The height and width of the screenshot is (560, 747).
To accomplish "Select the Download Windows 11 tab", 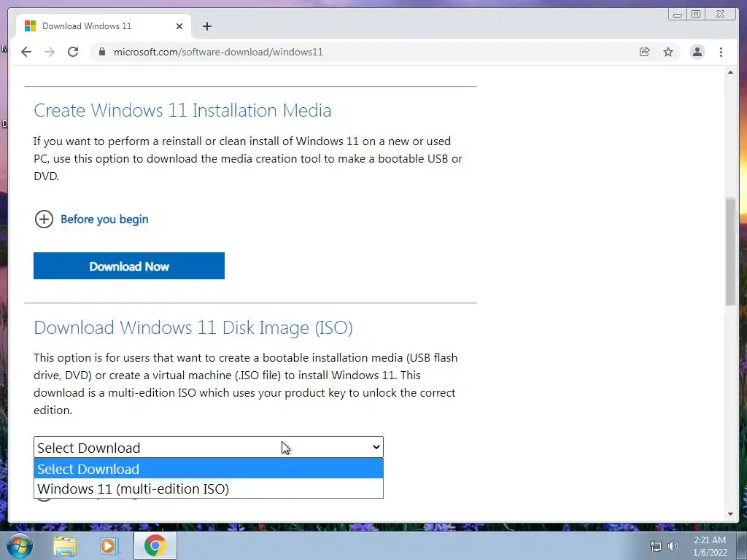I will click(x=104, y=26).
